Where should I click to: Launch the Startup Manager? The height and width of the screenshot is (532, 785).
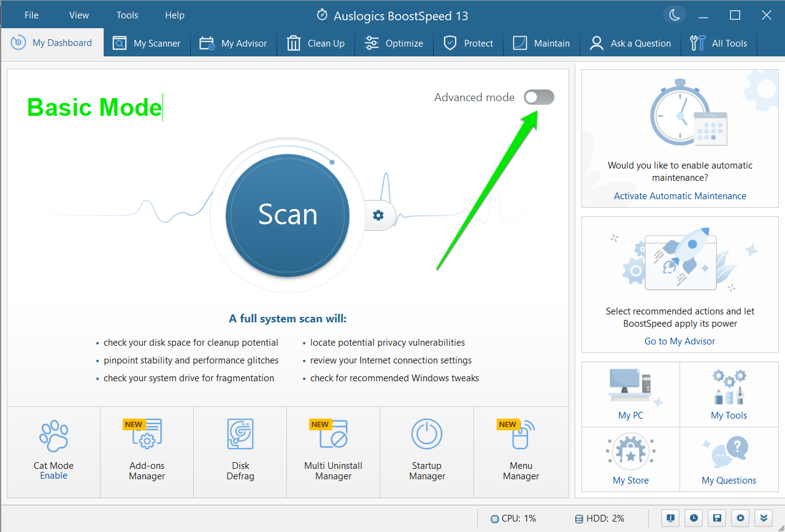point(427,450)
